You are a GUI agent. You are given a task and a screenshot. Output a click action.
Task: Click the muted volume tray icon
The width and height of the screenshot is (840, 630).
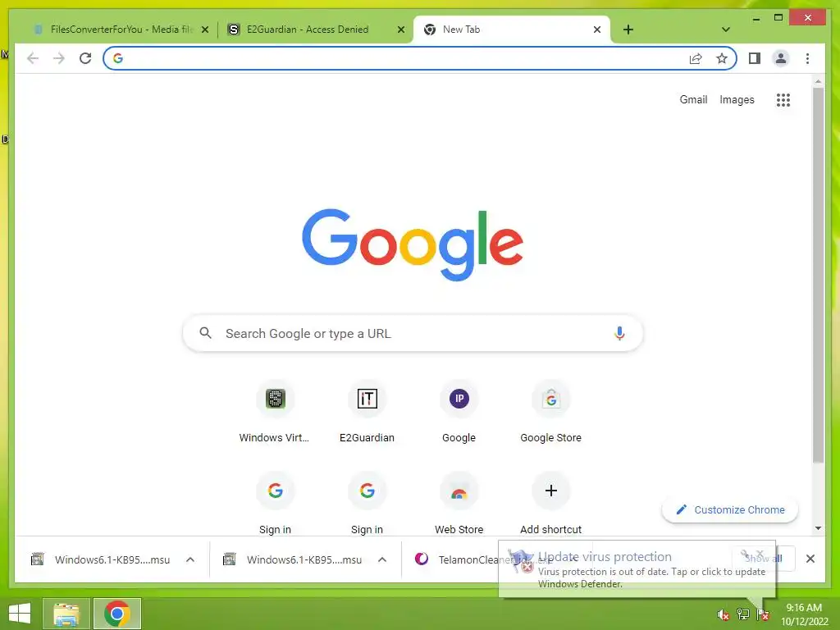point(724,614)
